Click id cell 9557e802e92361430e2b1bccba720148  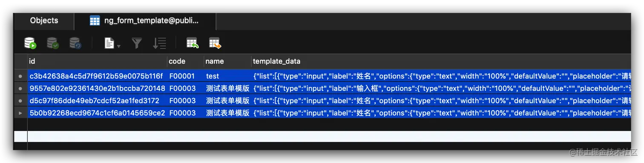[97, 89]
